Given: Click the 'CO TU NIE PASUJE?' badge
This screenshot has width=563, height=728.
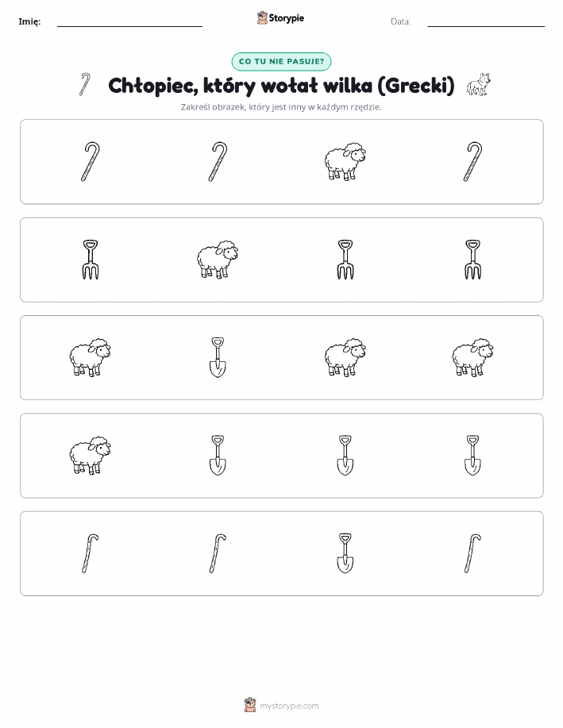Looking at the screenshot, I should (x=281, y=61).
